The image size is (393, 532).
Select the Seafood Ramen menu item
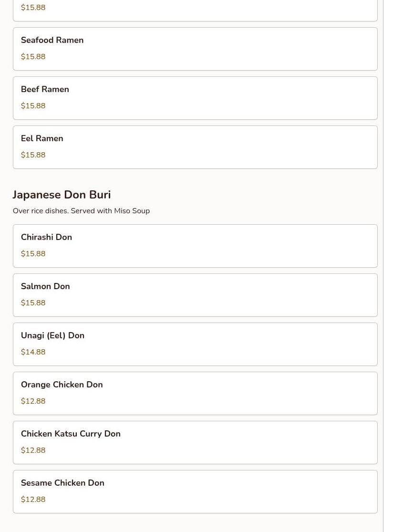click(195, 49)
